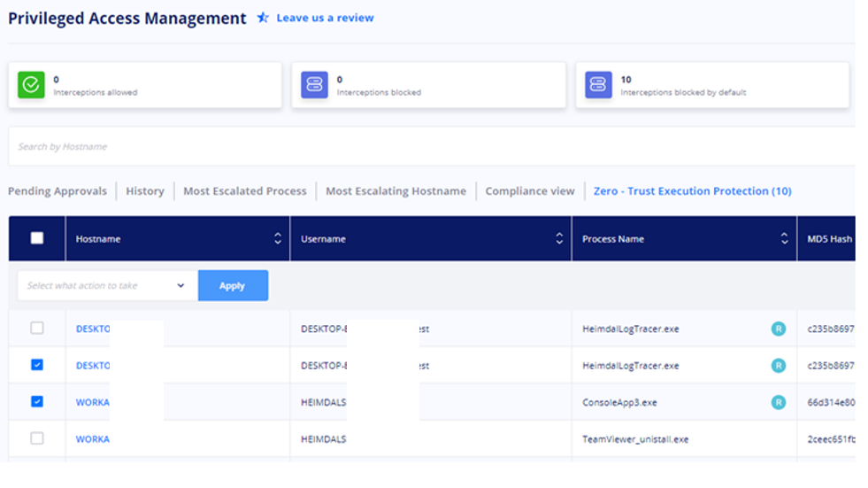The height and width of the screenshot is (488, 868).
Task: Click the Hostname column header label
Action: coord(98,239)
